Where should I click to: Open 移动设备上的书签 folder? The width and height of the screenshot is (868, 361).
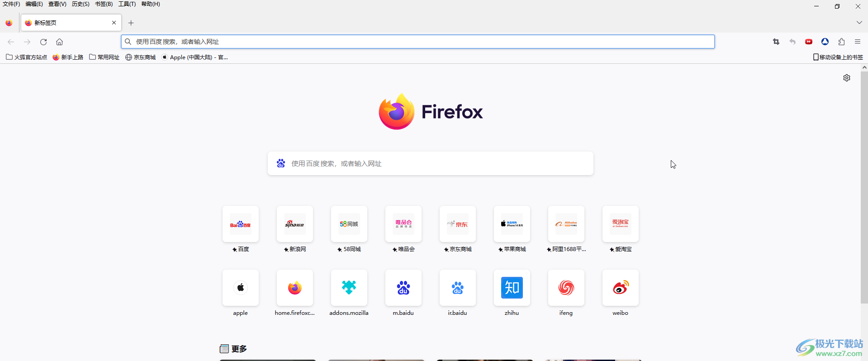[x=838, y=57]
